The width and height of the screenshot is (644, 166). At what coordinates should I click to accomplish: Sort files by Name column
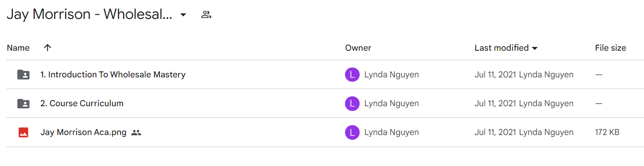[x=18, y=48]
